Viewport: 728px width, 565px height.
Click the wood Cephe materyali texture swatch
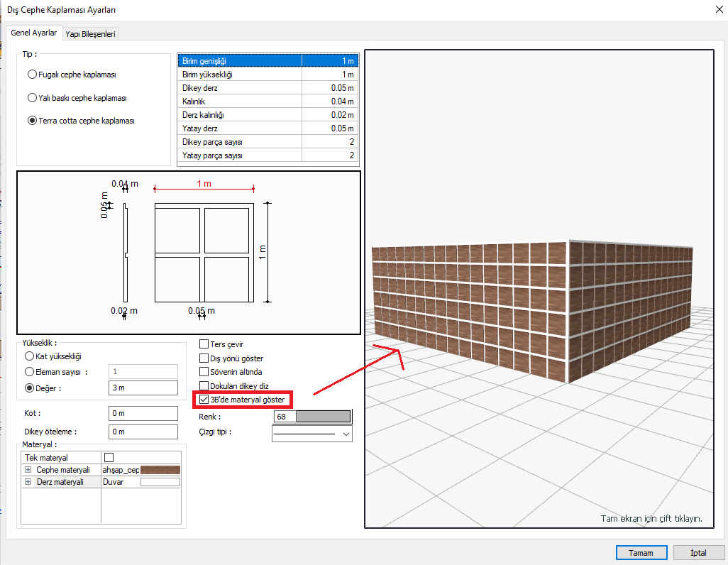coord(160,470)
